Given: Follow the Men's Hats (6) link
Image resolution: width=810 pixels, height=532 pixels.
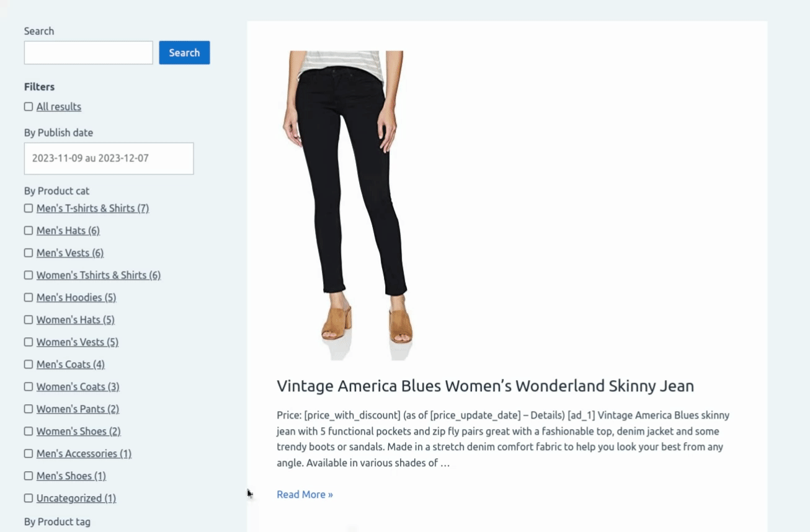Looking at the screenshot, I should [68, 231].
